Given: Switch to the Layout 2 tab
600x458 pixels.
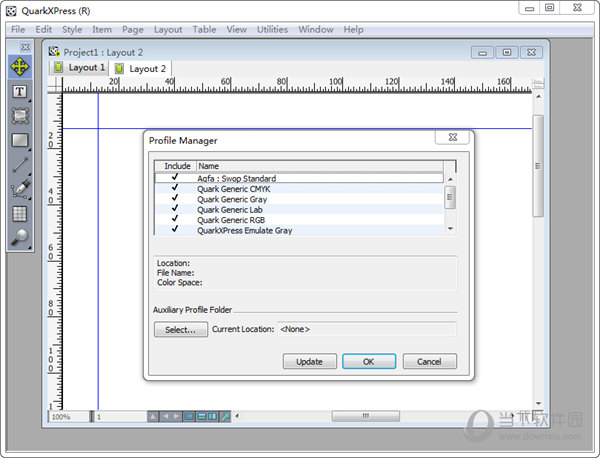Looking at the screenshot, I should [140, 68].
